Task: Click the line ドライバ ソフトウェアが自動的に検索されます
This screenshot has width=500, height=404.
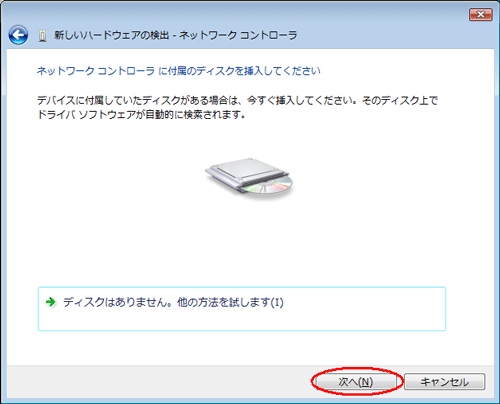Action: (141, 115)
